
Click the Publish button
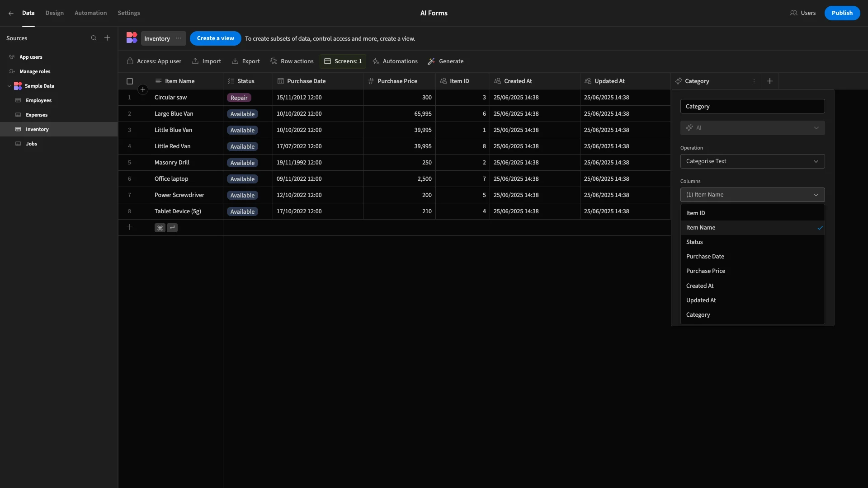point(842,13)
